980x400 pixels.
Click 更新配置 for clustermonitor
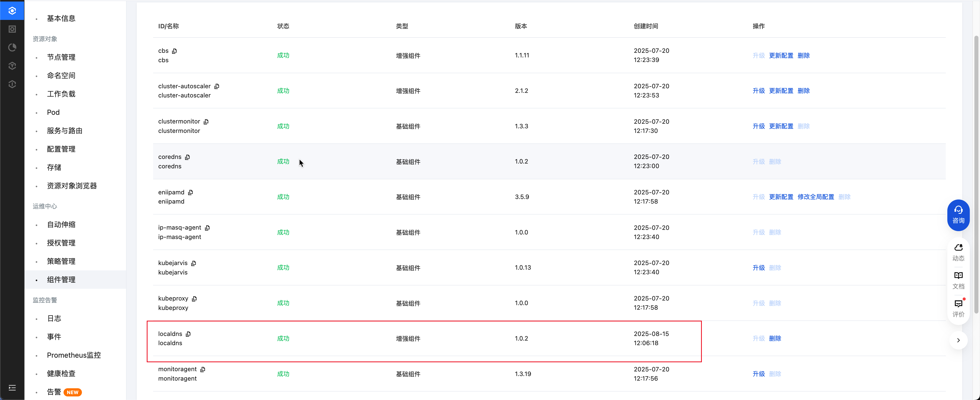coord(781,126)
